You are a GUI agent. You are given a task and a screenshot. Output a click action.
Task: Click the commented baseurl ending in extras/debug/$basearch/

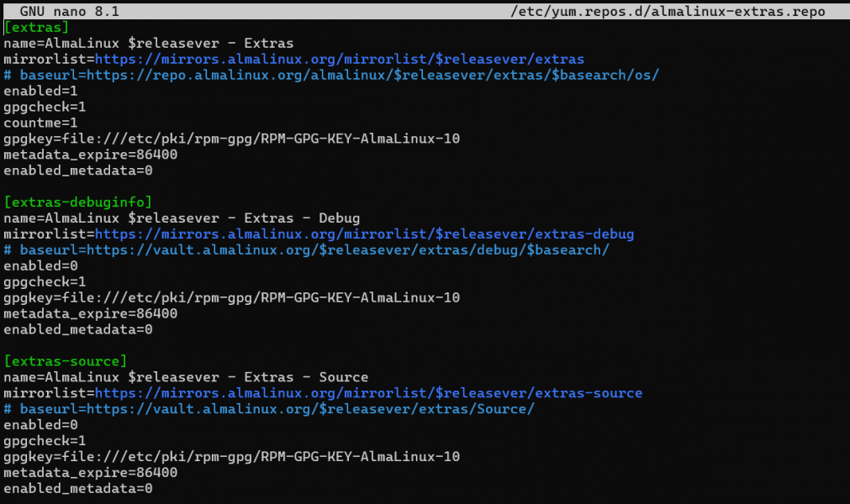pyautogui.click(x=306, y=250)
